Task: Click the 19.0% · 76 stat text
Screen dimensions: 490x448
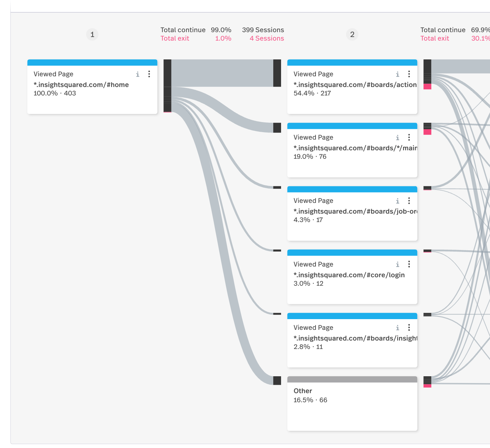Action: 310,156
